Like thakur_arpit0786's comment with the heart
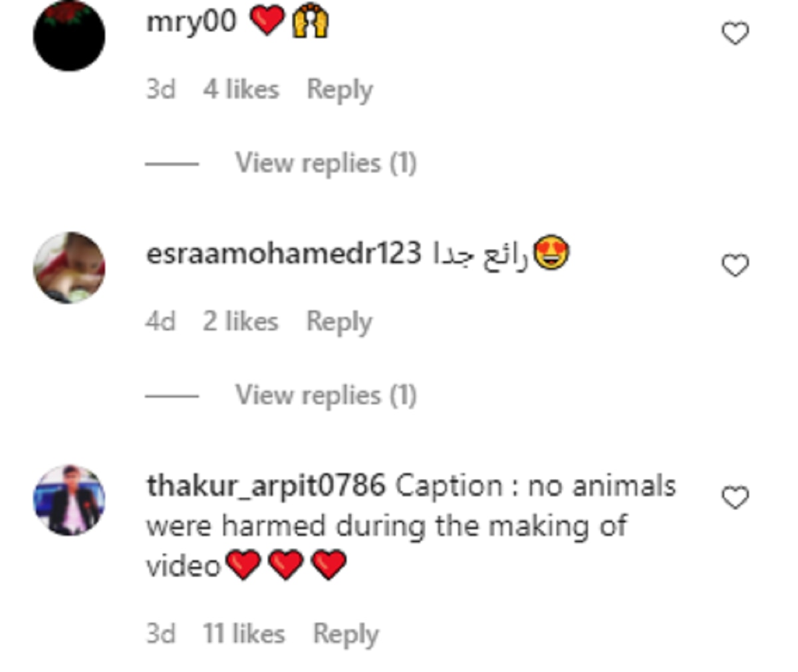The height and width of the screenshot is (672, 798). pyautogui.click(x=735, y=498)
